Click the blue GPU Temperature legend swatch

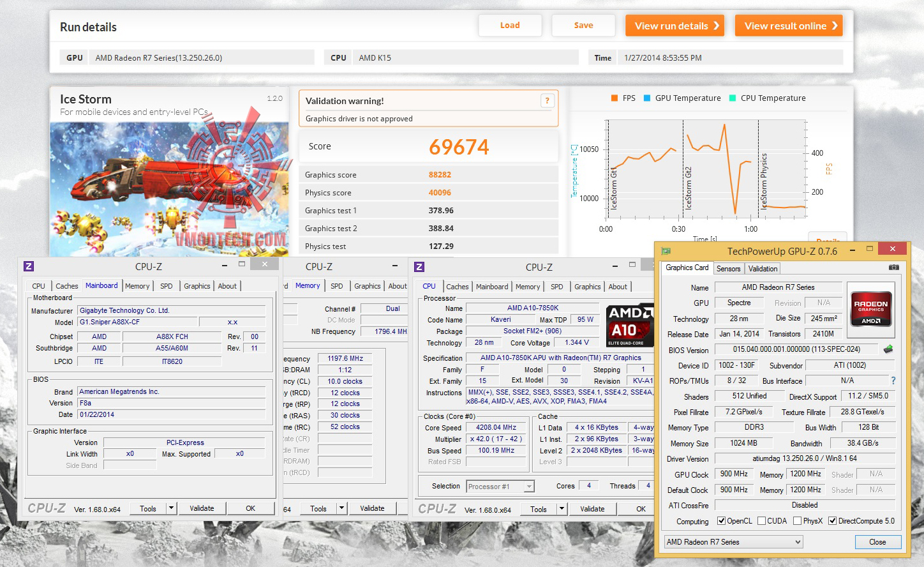[x=647, y=98]
